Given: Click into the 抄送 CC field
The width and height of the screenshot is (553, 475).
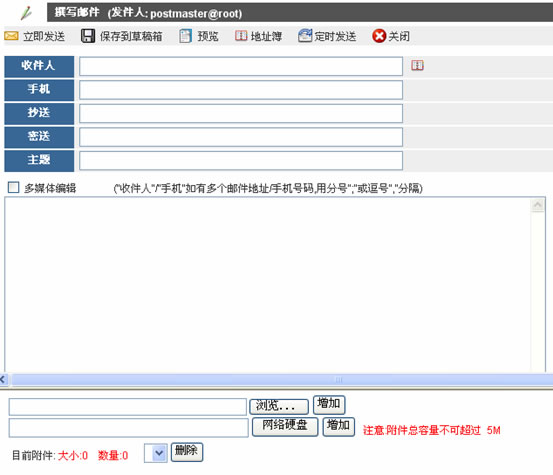Looking at the screenshot, I should [x=241, y=113].
